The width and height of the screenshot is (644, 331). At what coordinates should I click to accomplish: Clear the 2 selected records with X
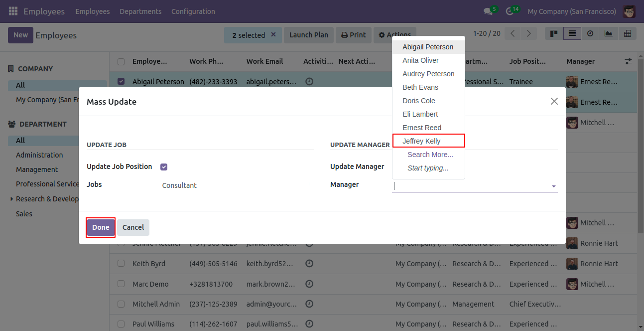click(x=273, y=34)
